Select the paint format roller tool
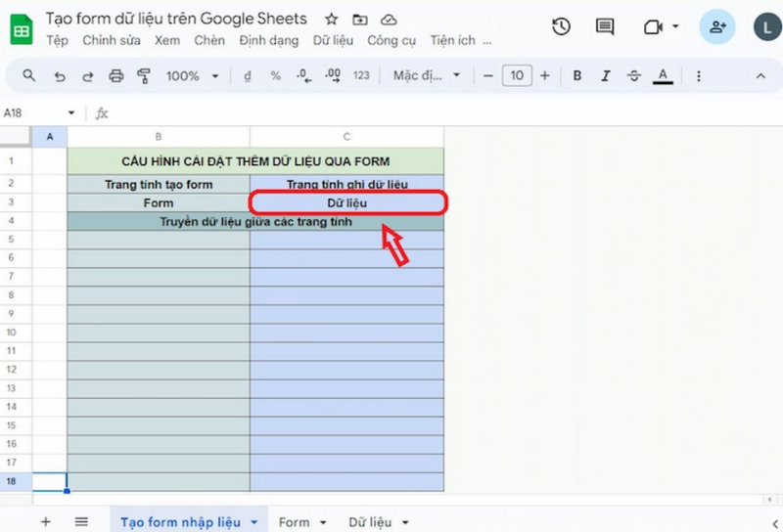783x532 pixels. point(144,75)
